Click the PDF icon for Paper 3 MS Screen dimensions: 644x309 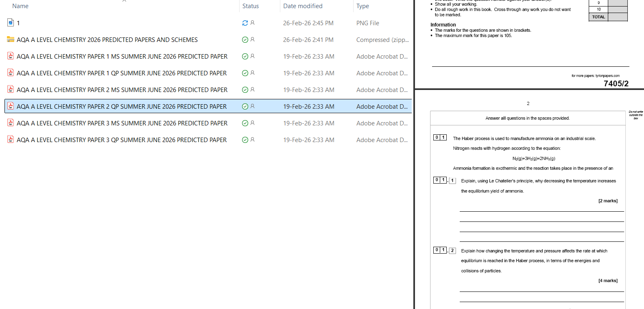tap(11, 123)
